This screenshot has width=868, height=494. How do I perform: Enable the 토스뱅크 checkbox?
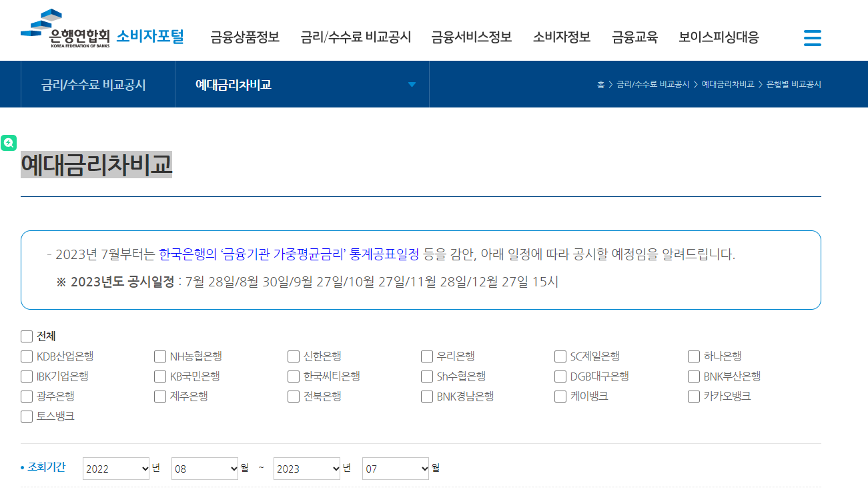(x=27, y=416)
